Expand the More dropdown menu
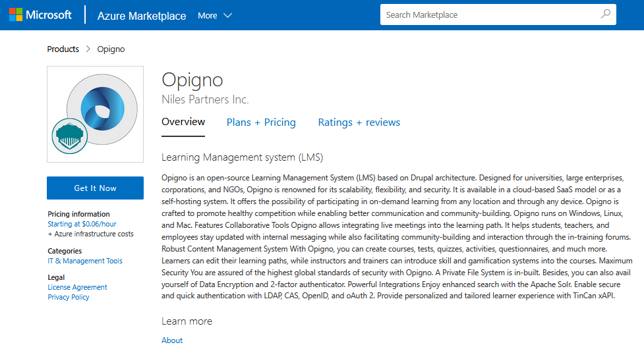This screenshot has height=349, width=644. (x=214, y=15)
